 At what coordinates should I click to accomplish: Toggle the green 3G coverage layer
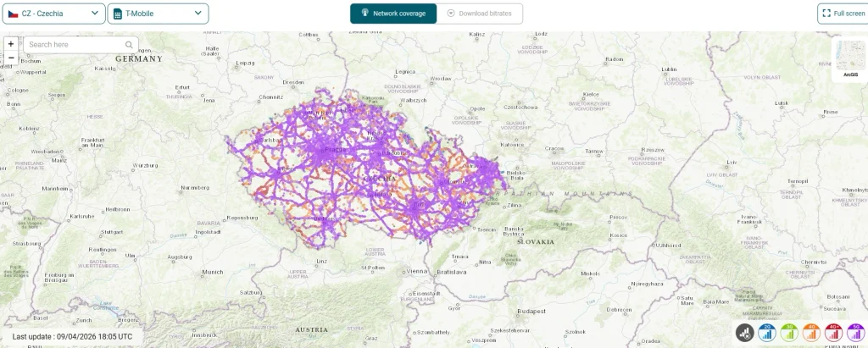789,332
